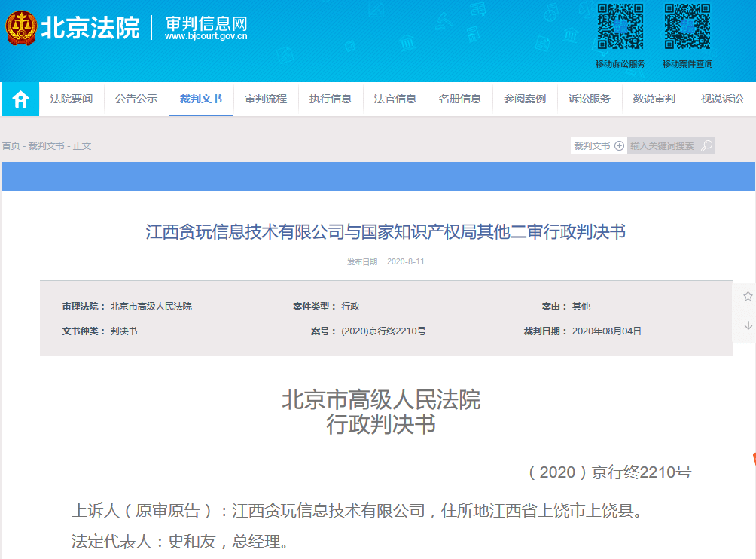Viewport: 756px width, 559px height.
Task: Select the 参阅案例 tab
Action: (x=525, y=99)
